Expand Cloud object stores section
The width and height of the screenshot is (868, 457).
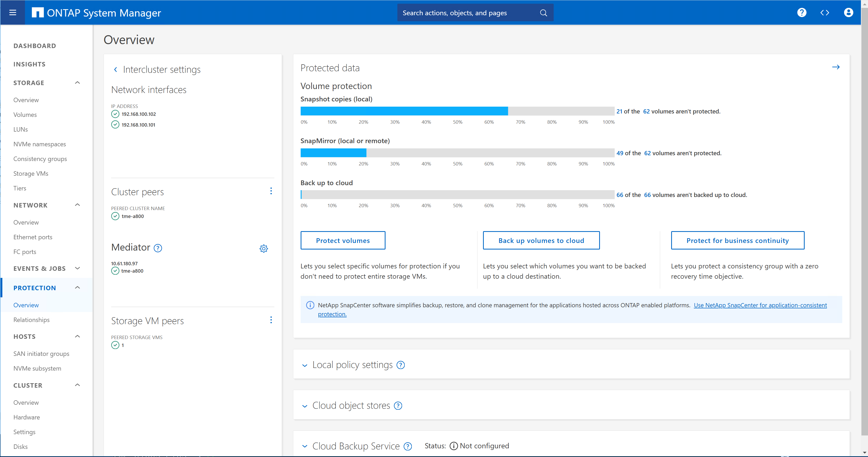point(305,406)
